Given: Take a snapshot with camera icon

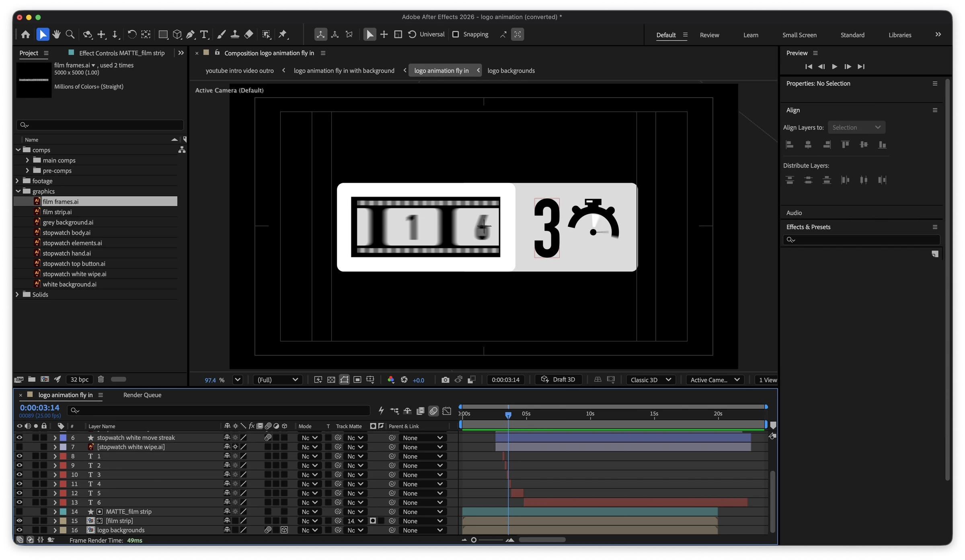Looking at the screenshot, I should (x=445, y=380).
